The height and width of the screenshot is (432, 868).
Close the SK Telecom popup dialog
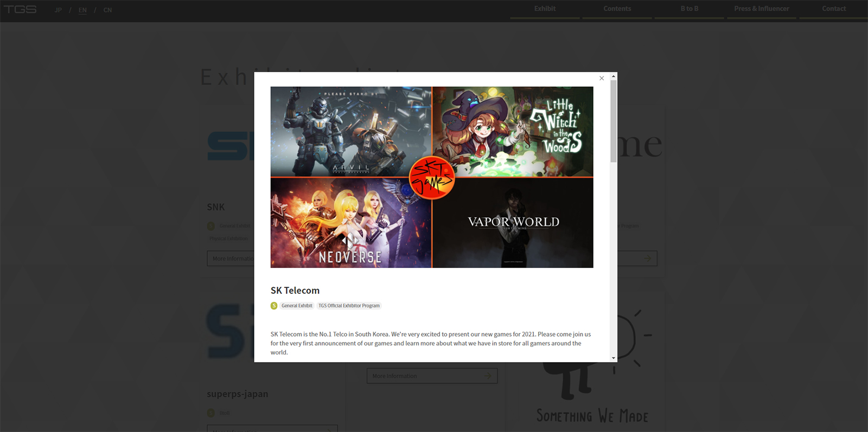(602, 78)
